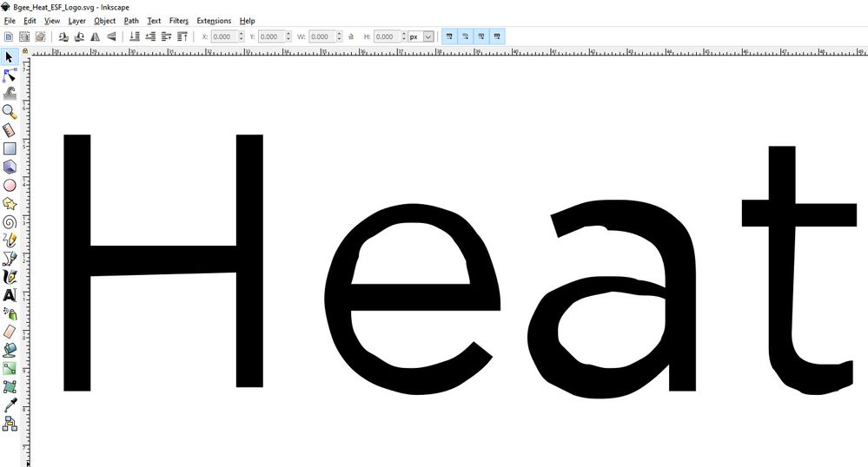Toggle move patterns affect button
The width and height of the screenshot is (868, 467).
coord(497,36)
